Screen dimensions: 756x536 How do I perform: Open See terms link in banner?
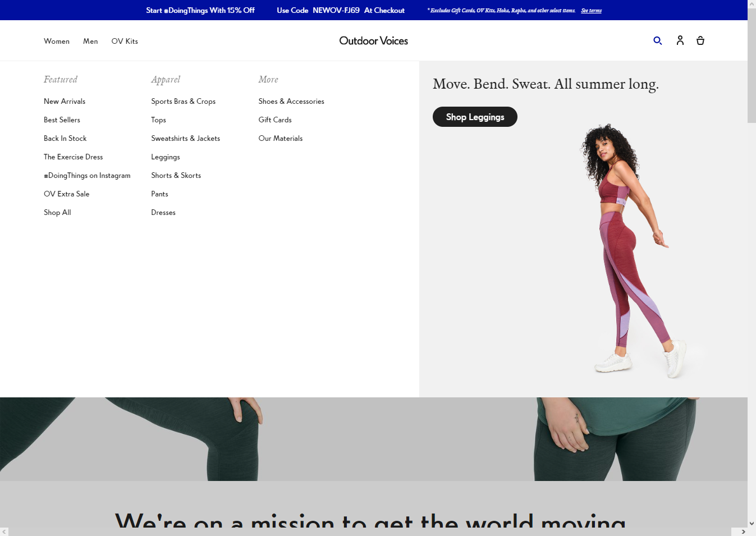591,11
